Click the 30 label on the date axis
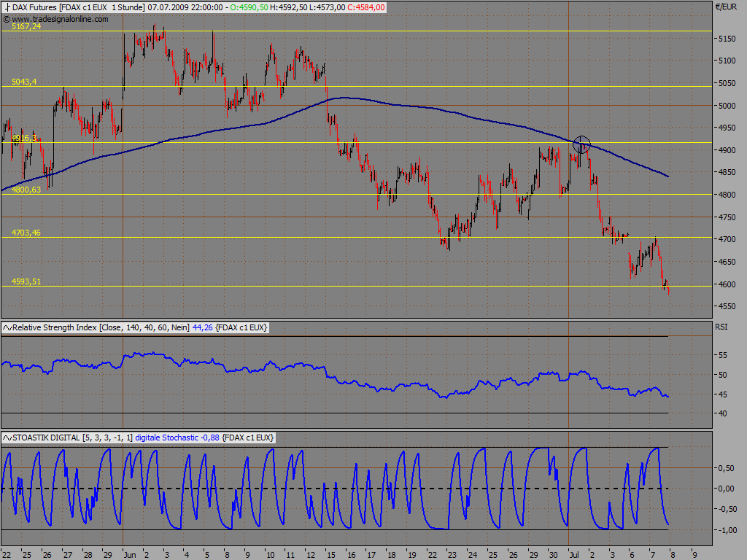Image resolution: width=747 pixels, height=560 pixels. [x=553, y=555]
